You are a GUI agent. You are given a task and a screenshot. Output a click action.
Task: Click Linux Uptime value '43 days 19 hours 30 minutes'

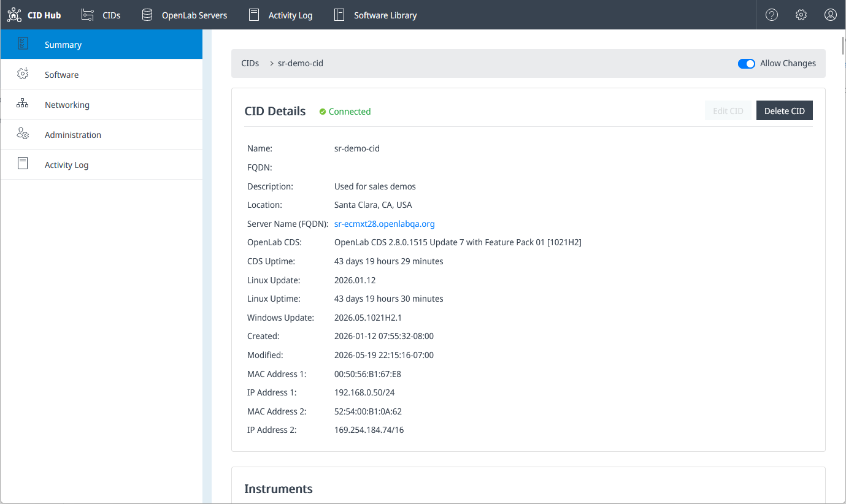coord(389,299)
